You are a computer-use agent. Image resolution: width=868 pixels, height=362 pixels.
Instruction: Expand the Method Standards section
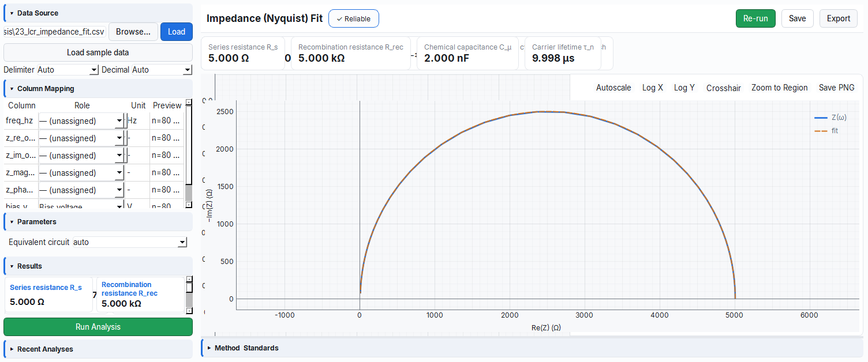(x=532, y=348)
